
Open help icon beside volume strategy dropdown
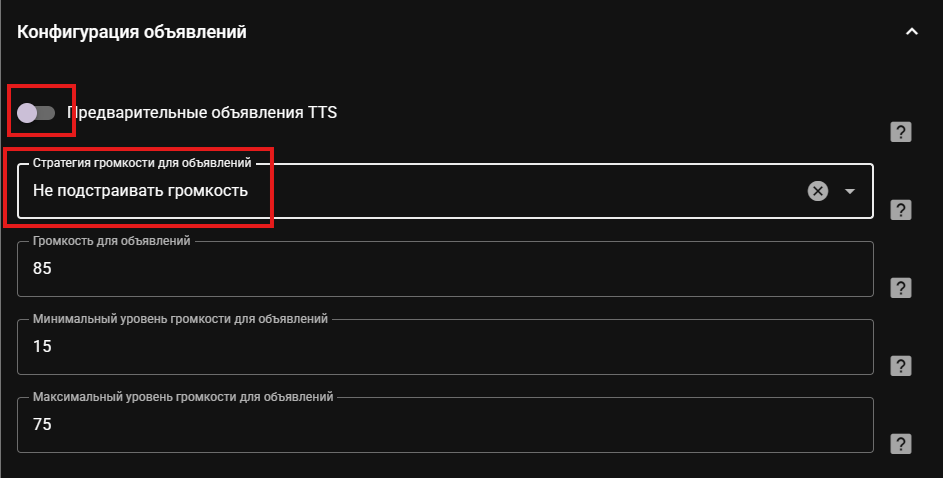[x=900, y=210]
